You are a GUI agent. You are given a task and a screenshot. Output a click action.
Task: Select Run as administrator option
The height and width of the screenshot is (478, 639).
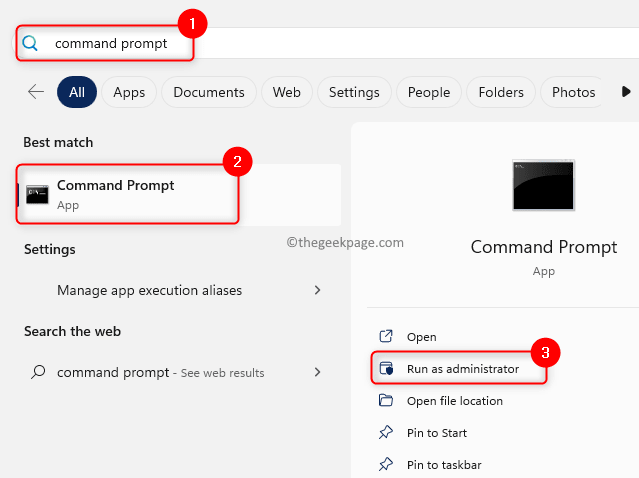click(x=462, y=369)
